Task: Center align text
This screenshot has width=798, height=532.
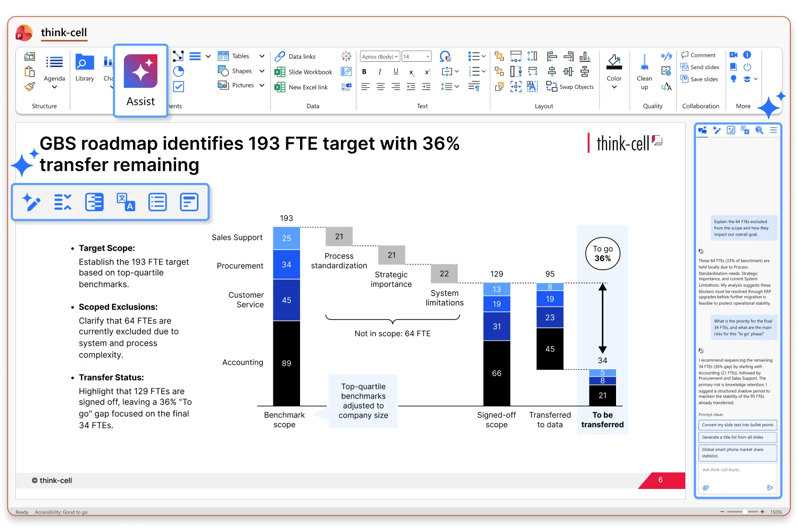Action: 380,87
